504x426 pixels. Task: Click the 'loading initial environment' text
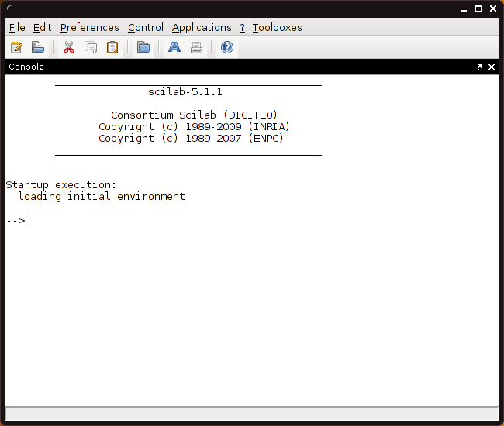(102, 196)
